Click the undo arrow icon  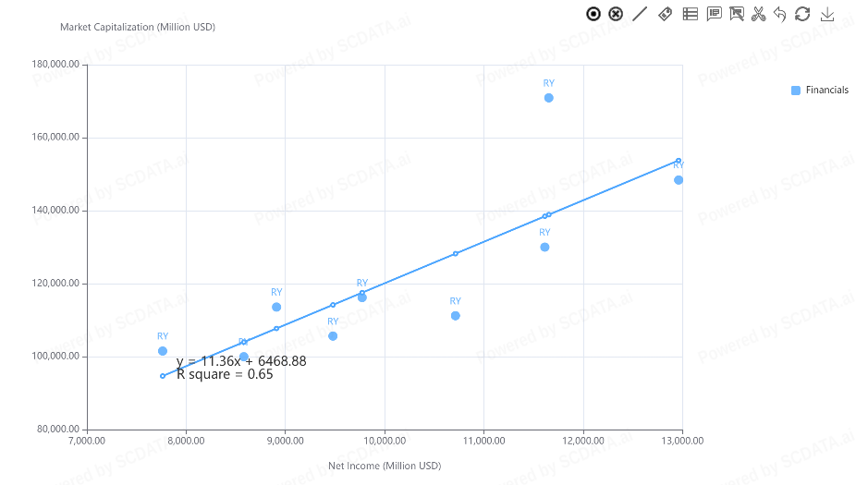pyautogui.click(x=780, y=14)
